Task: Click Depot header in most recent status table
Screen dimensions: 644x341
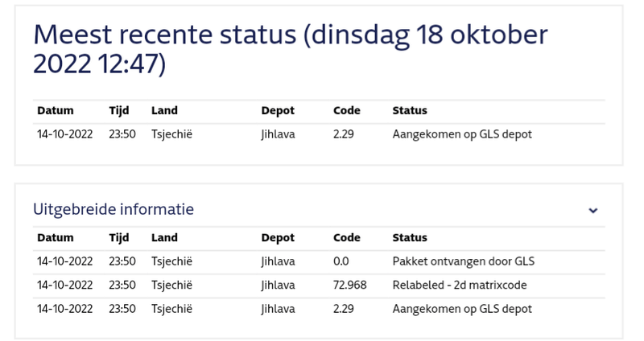Action: coord(278,110)
